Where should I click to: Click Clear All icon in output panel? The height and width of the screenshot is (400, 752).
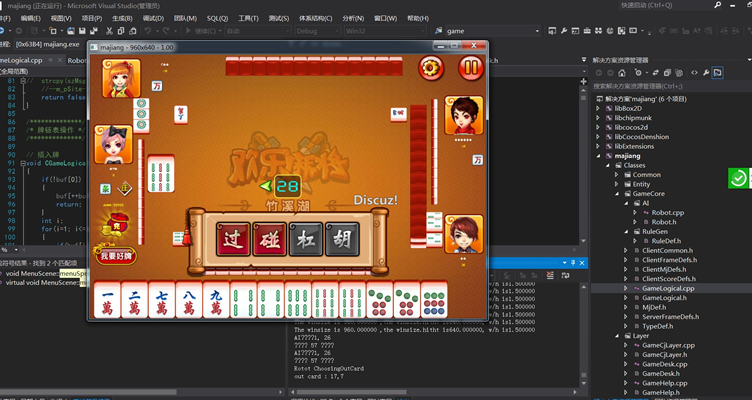tap(550, 275)
